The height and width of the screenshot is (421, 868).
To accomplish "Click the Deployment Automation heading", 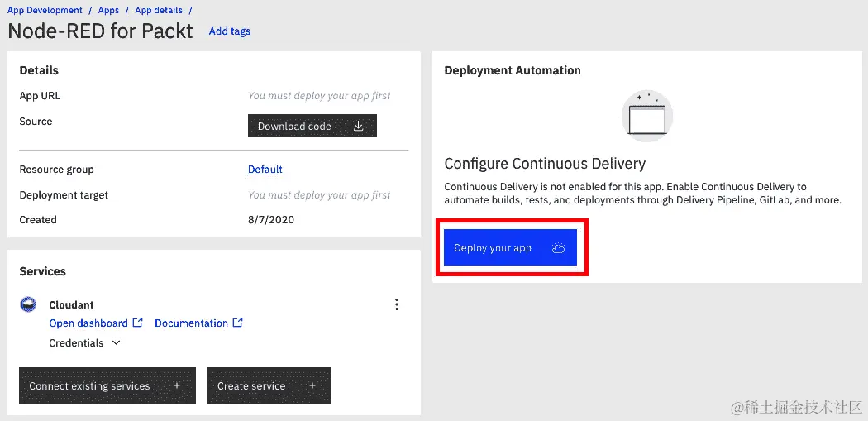I will [x=513, y=70].
